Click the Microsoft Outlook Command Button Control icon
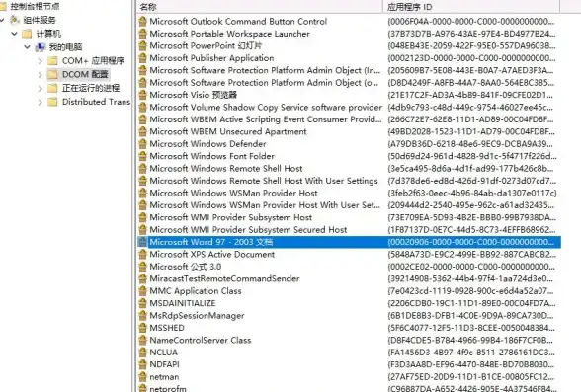The height and width of the screenshot is (392, 581). (x=142, y=21)
